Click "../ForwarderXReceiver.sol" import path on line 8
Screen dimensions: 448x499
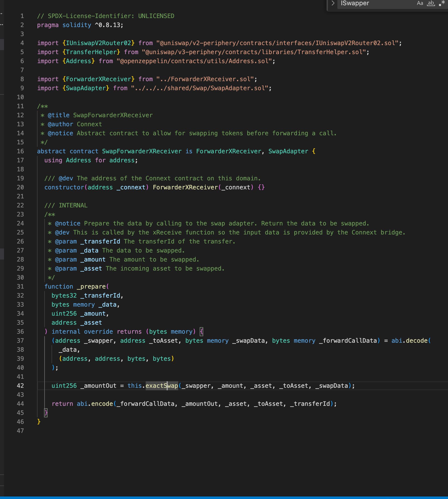pos(205,79)
